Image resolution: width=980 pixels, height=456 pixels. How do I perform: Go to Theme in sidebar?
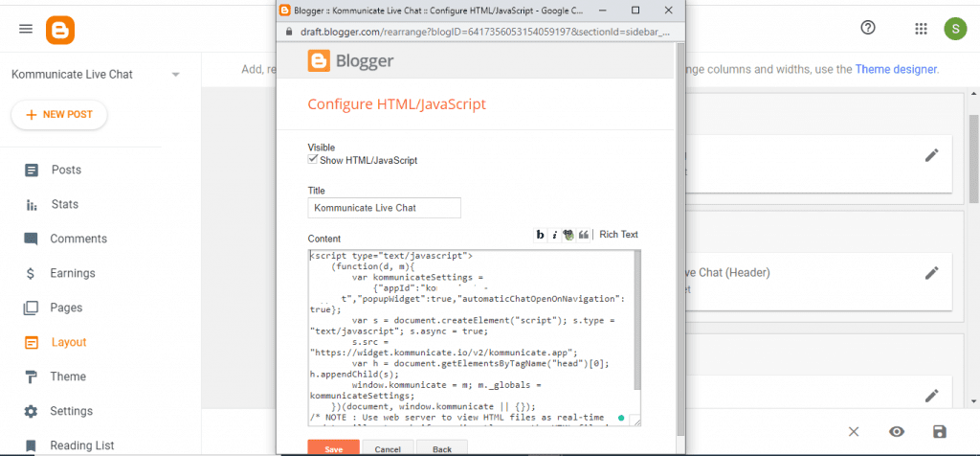68,376
